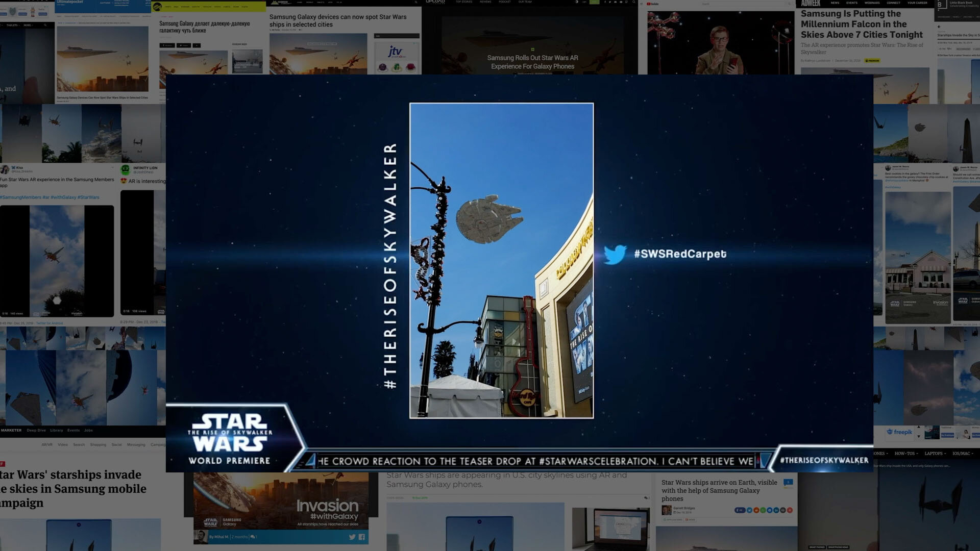
Task: Select the Messaging topic tab
Action: tap(136, 445)
